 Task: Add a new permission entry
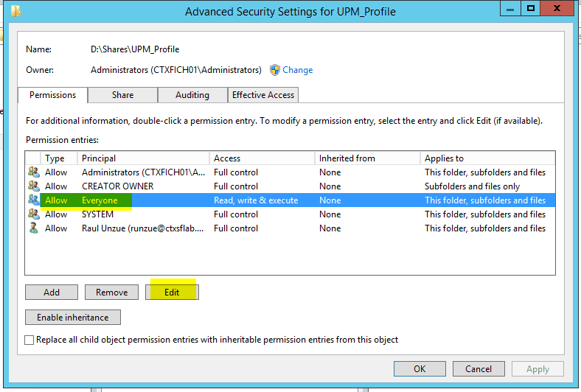(52, 293)
